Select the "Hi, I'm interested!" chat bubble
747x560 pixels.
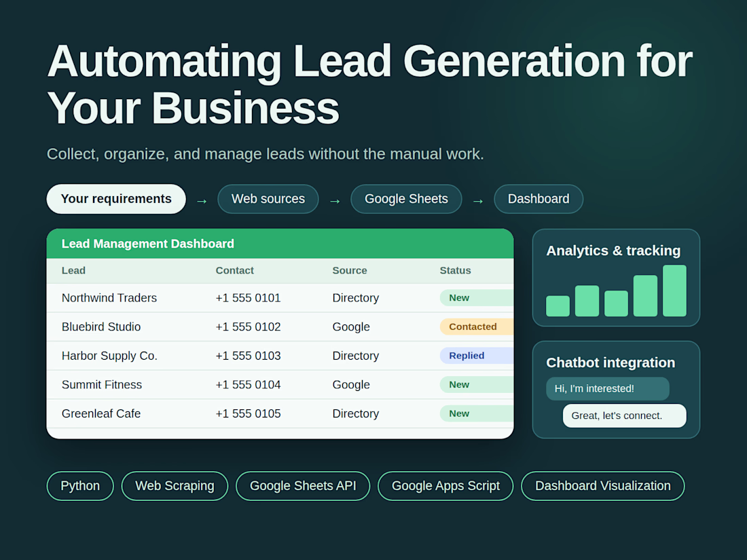(607, 388)
